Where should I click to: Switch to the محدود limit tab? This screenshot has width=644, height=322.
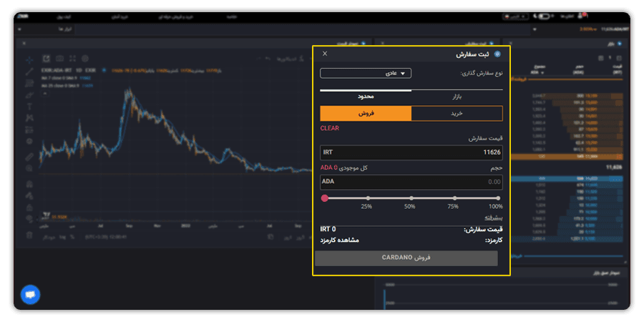[x=366, y=97]
